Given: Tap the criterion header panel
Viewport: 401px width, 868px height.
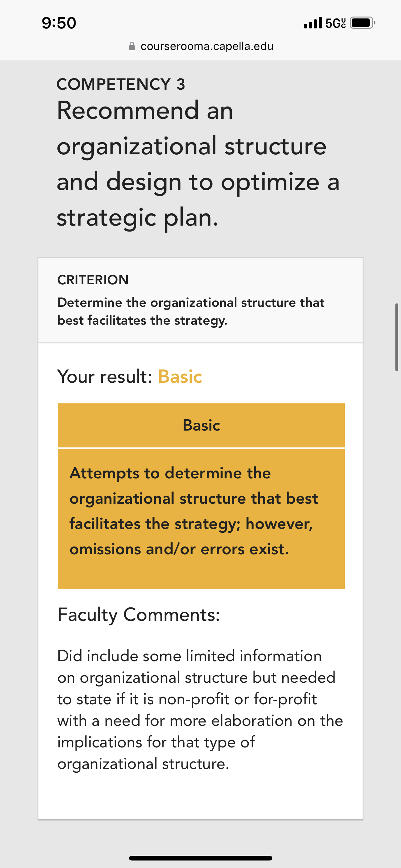Looking at the screenshot, I should coord(201,301).
